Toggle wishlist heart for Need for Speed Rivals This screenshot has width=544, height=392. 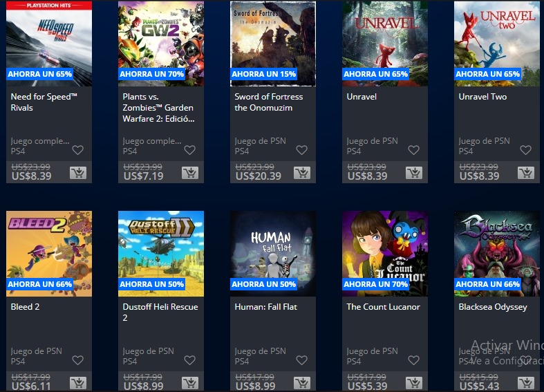point(77,150)
